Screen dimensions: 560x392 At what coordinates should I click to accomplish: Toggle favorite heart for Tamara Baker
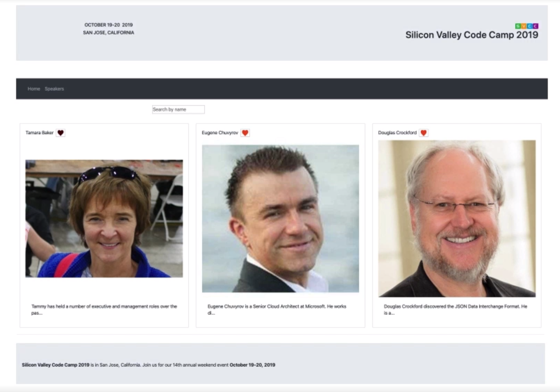point(60,133)
